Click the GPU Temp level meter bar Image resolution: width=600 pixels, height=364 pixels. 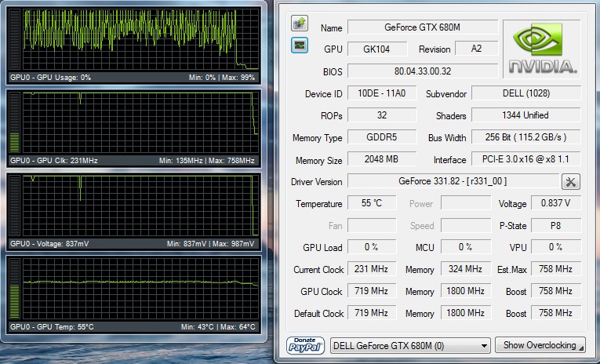15,289
